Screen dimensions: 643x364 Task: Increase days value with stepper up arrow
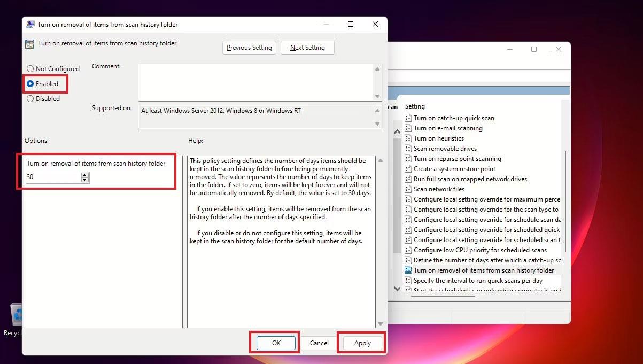85,175
